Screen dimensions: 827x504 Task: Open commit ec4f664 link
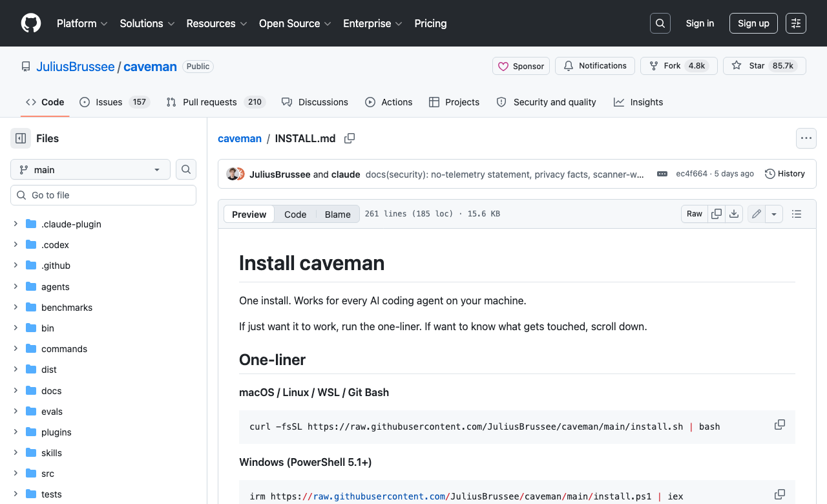click(691, 174)
